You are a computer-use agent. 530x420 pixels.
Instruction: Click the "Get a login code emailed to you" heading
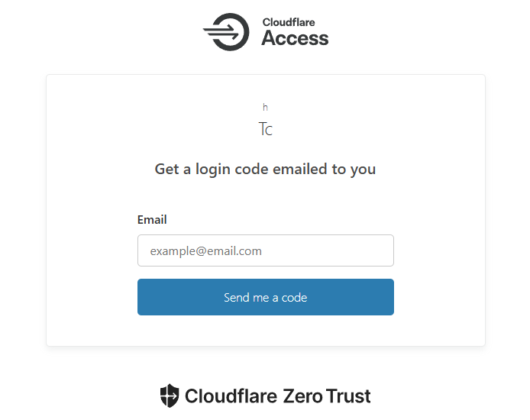265,169
